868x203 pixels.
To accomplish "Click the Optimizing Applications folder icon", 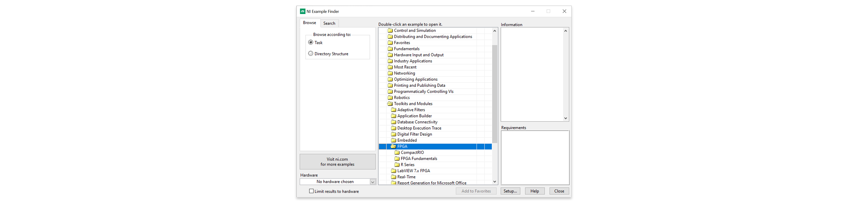I will click(x=390, y=79).
